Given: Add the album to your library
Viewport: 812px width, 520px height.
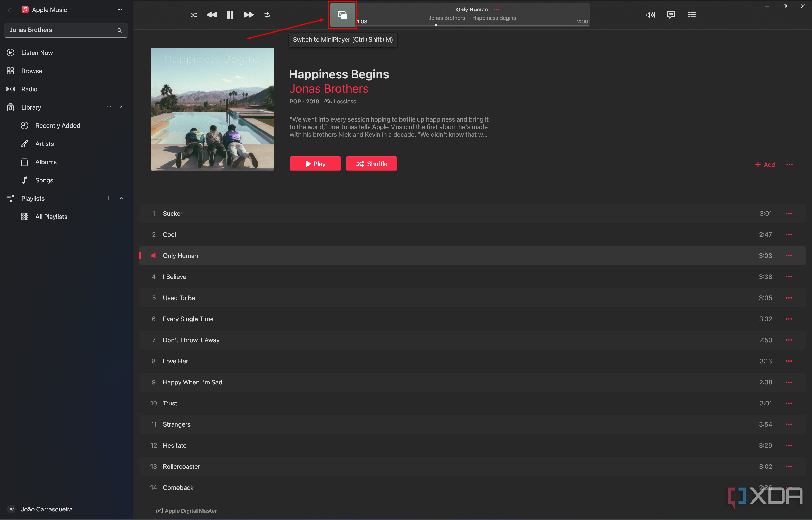Looking at the screenshot, I should (765, 164).
